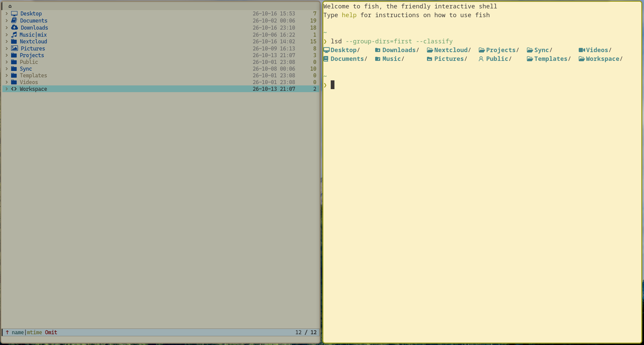The image size is (644, 345).
Task: Select the Videos folder row
Action: tap(161, 82)
